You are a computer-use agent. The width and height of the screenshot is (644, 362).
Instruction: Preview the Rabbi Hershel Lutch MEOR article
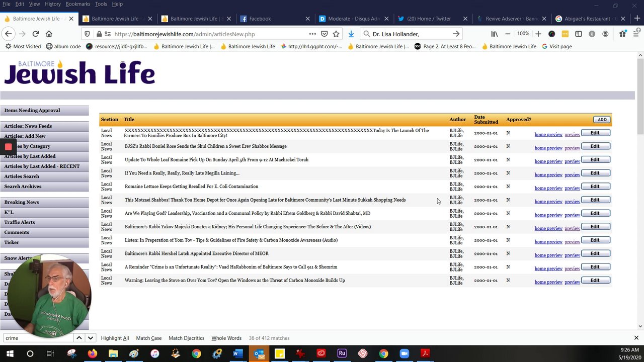pos(572,255)
